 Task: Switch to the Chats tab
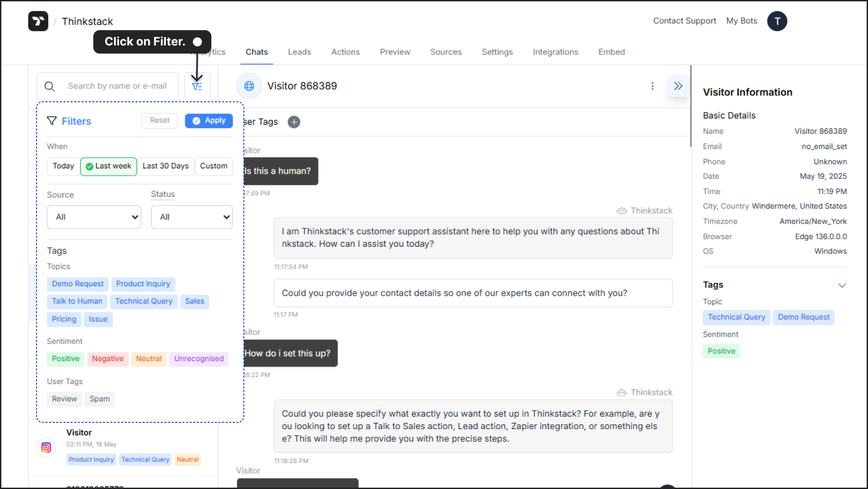[257, 52]
